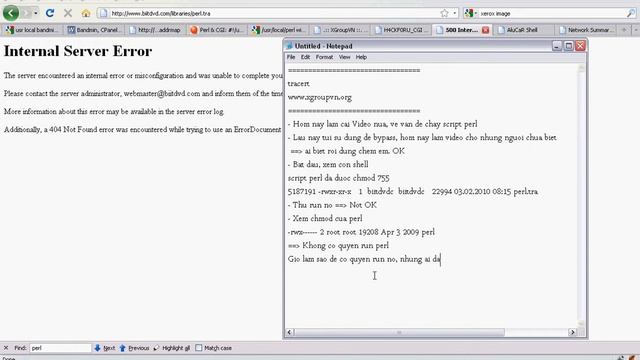
Task: Click the grey Forward navigation arrow
Action: click(27, 13)
